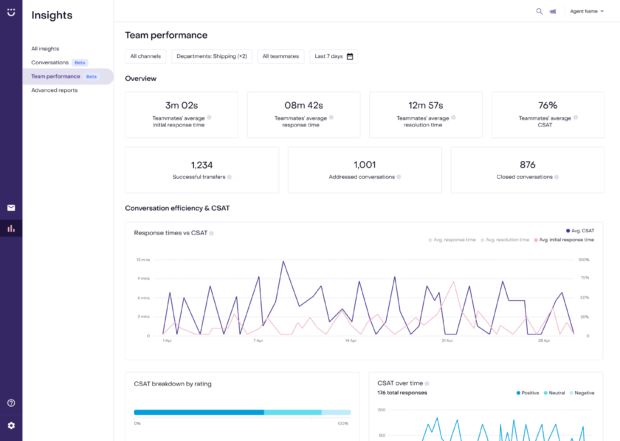
Task: Open the Agent Name account dropdown
Action: (x=587, y=11)
